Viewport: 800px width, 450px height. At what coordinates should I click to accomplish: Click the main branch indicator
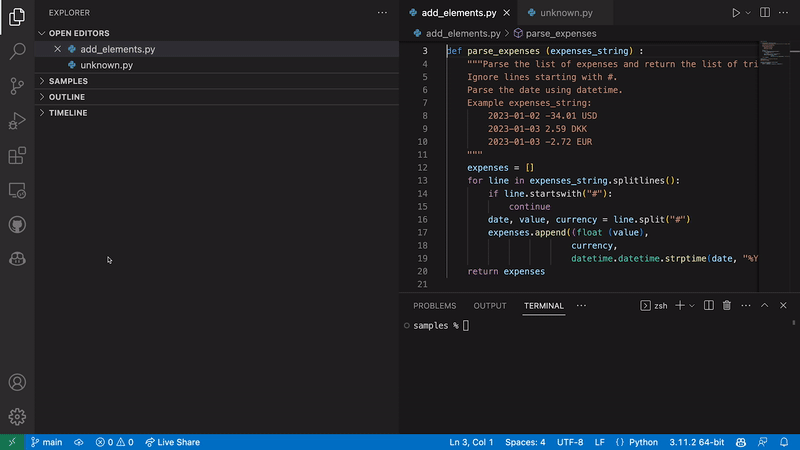pyautogui.click(x=46, y=442)
